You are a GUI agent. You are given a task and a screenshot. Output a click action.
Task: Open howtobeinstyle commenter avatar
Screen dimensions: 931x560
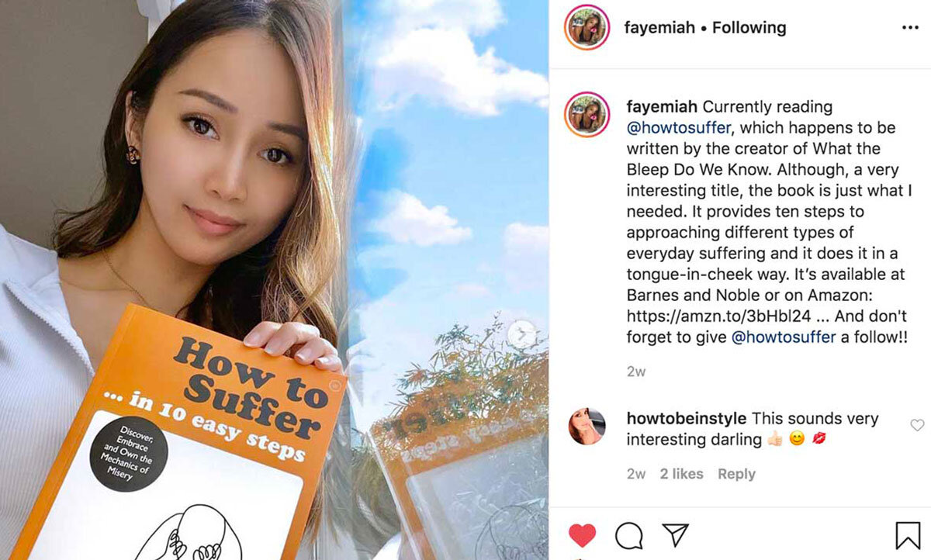pos(587,427)
